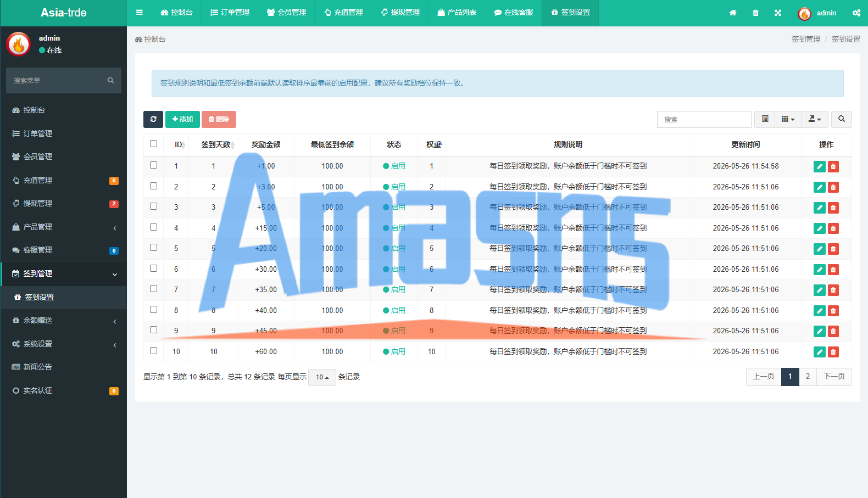Toggle fullscreen icon in top bar
This screenshot has height=498, width=868.
tap(778, 13)
